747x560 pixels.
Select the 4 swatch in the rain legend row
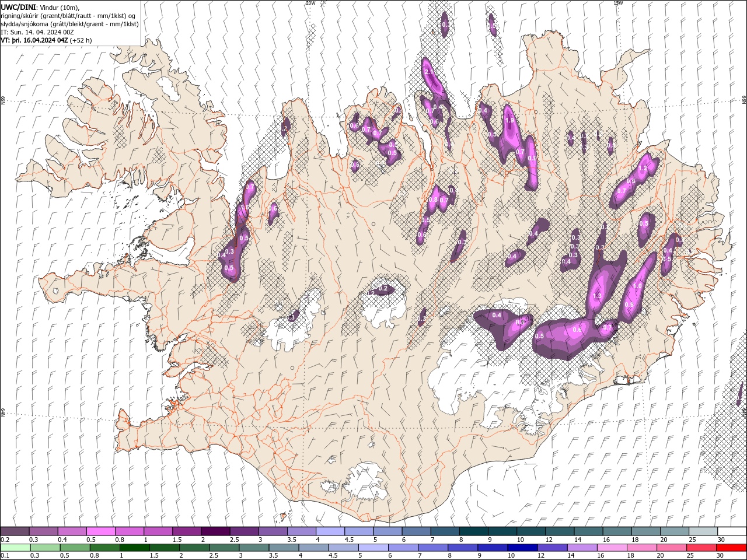314,548
